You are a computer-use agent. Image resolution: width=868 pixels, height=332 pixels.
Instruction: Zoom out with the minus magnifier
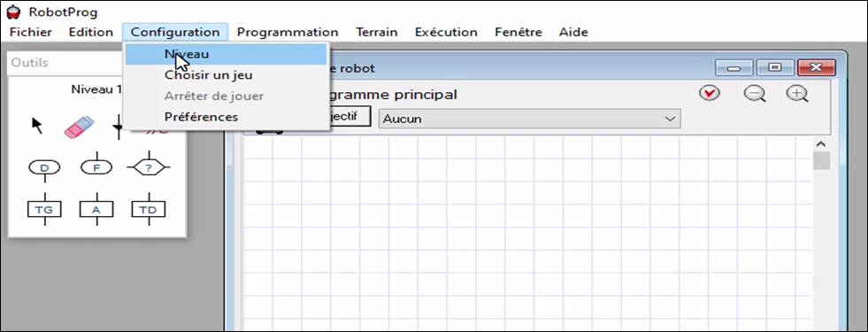pyautogui.click(x=755, y=94)
